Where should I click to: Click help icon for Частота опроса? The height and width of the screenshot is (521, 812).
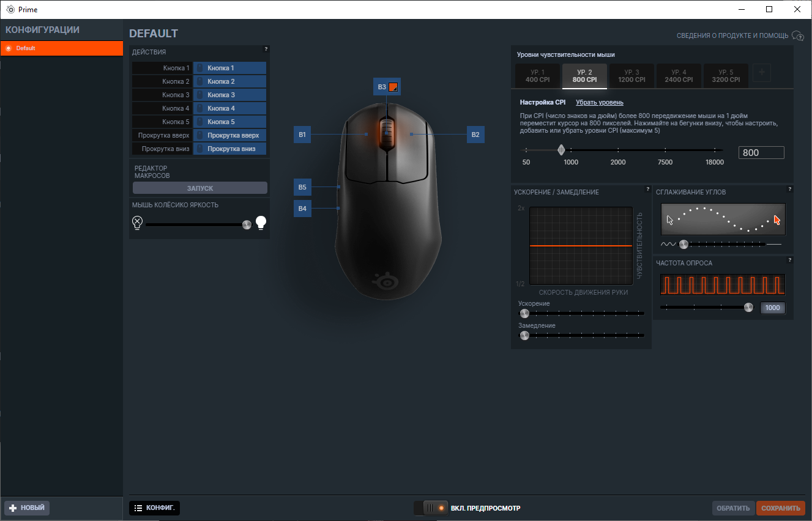(790, 260)
